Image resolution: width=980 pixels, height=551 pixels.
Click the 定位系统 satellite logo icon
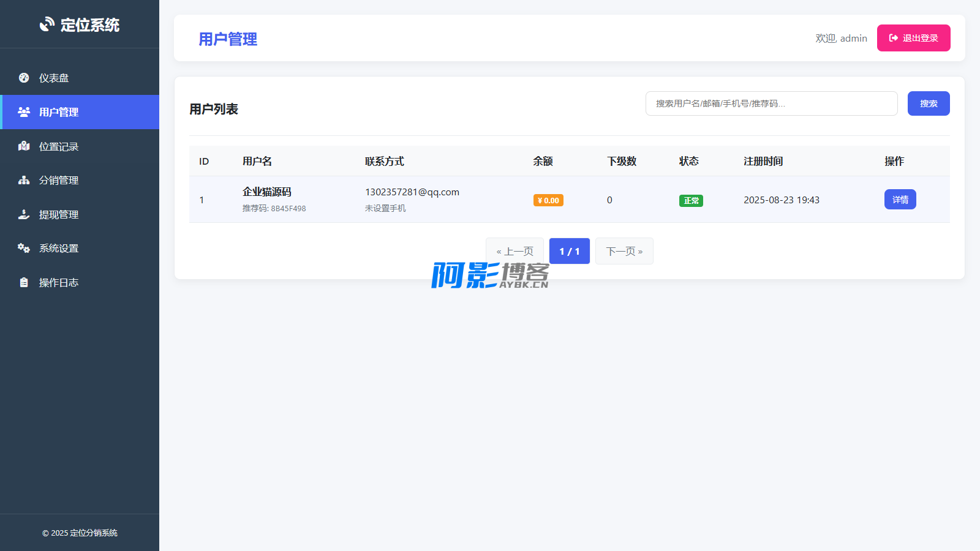(x=47, y=24)
